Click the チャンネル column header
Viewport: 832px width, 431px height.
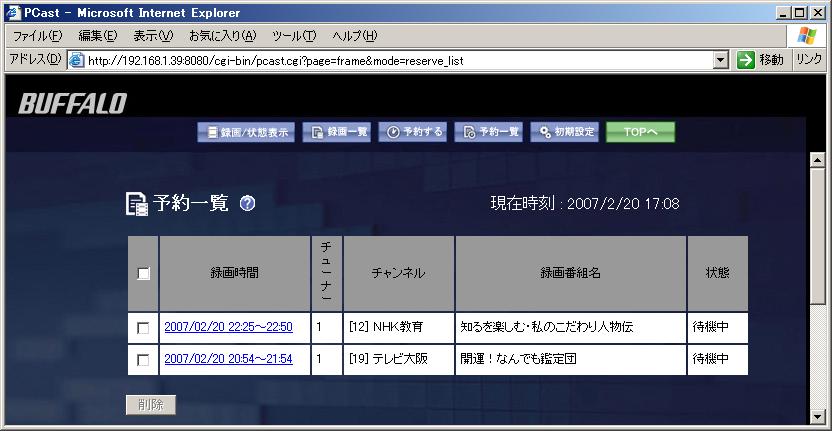pos(398,273)
